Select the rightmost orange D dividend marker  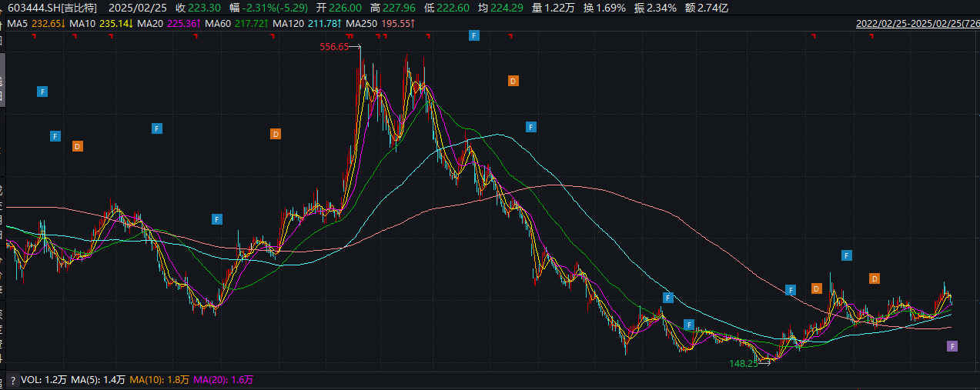[874, 278]
